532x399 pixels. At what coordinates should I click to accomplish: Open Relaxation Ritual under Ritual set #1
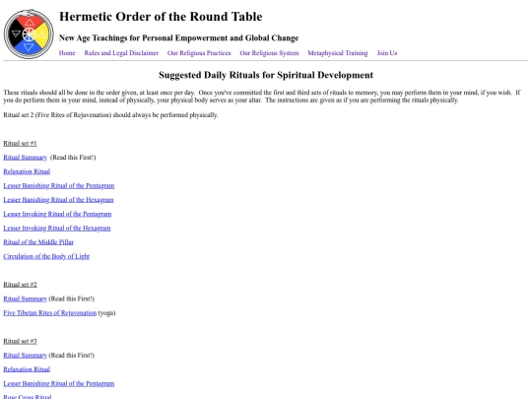(x=27, y=171)
